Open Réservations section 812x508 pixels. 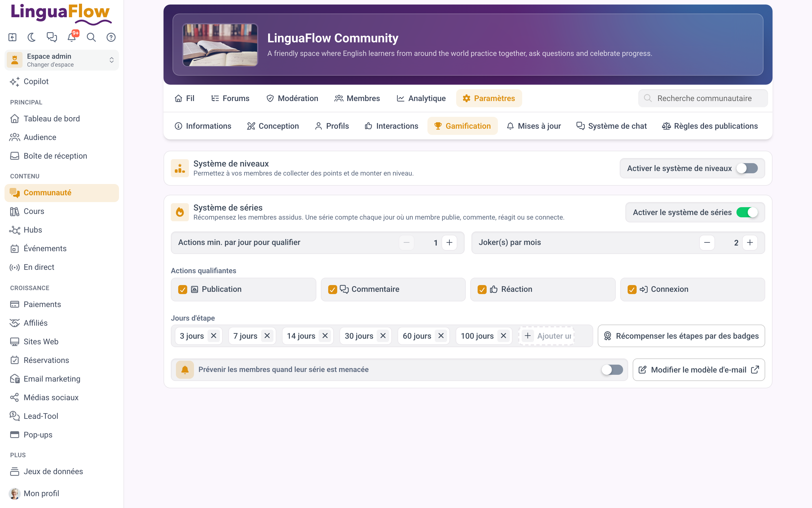click(x=62, y=360)
